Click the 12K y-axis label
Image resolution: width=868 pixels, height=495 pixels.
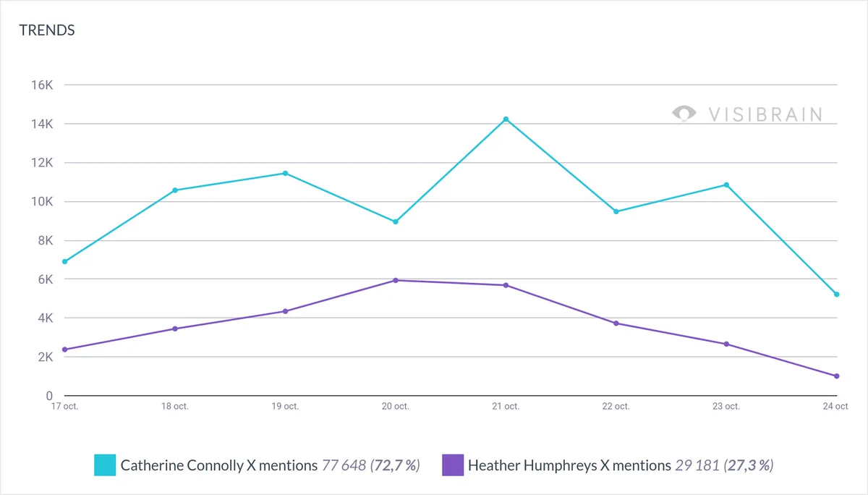[43, 163]
